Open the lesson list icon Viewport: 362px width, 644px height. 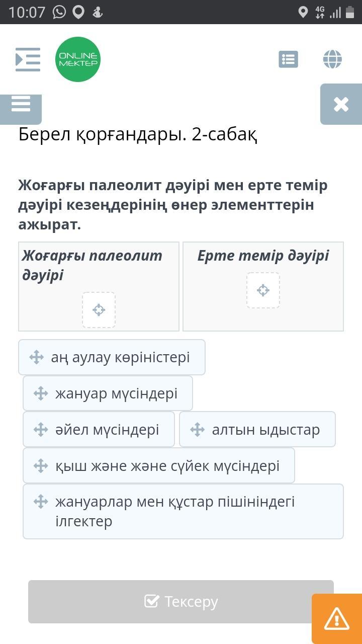(288, 59)
